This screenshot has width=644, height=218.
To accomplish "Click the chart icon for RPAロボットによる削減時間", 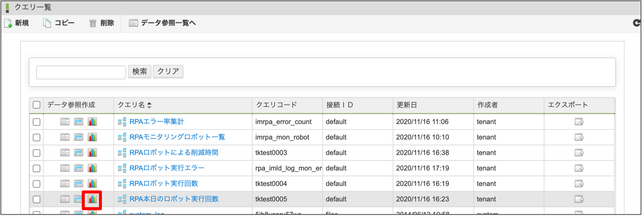I will pos(92,153).
